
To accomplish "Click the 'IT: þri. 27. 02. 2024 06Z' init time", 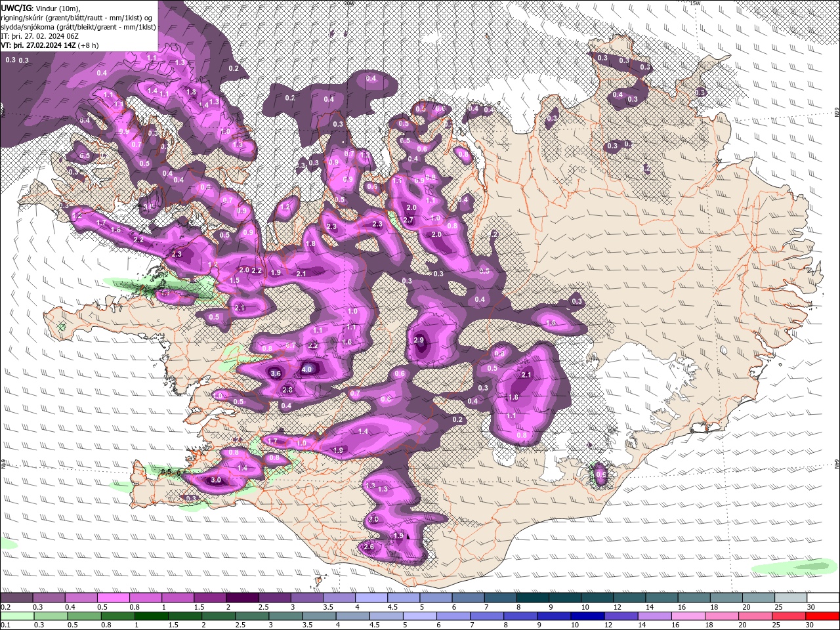I will (x=40, y=36).
